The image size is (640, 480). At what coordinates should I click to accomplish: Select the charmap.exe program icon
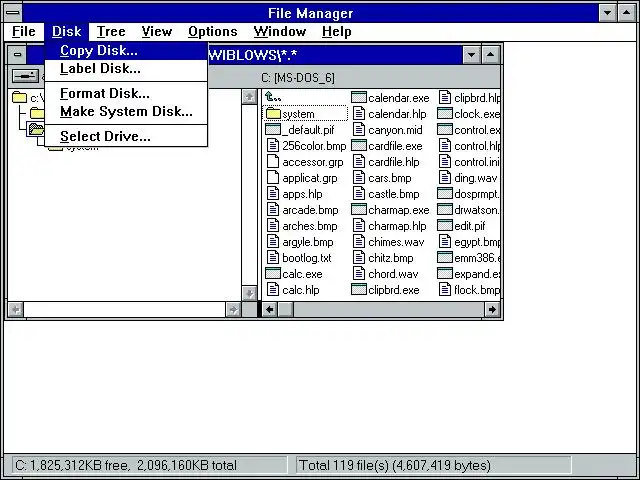pyautogui.click(x=359, y=210)
